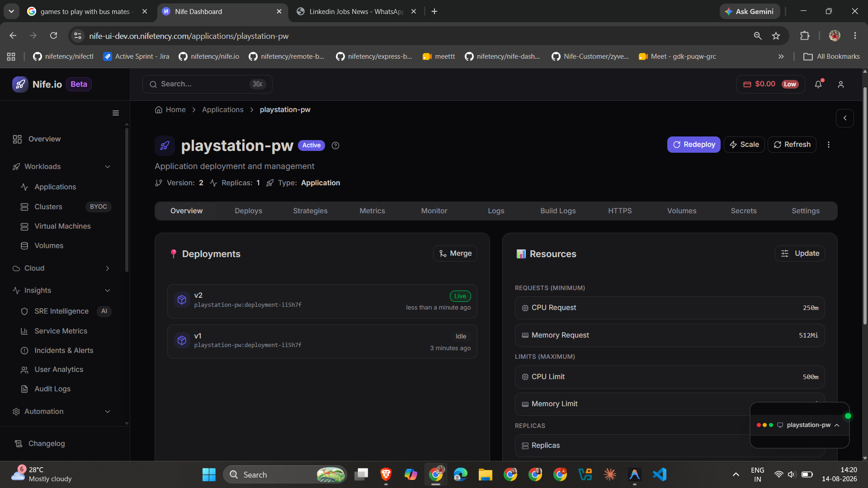Bookmark this page with the star icon
The height and width of the screenshot is (488, 868).
[776, 36]
